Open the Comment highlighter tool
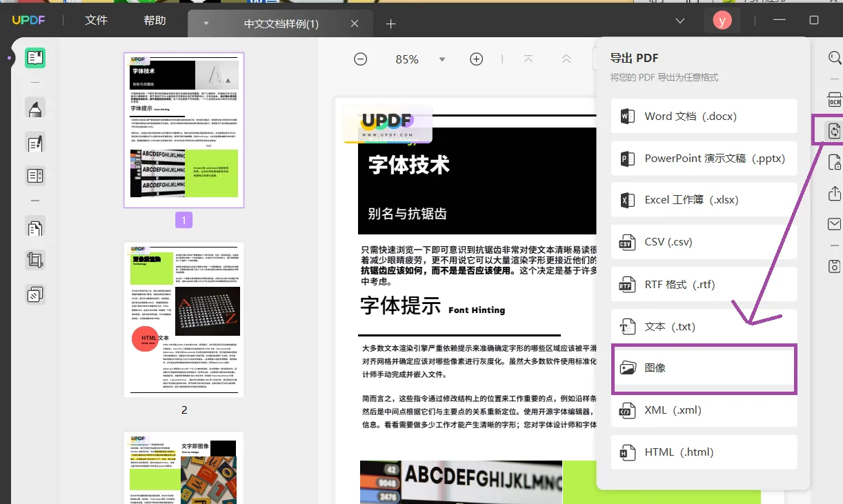843x504 pixels. (x=35, y=108)
